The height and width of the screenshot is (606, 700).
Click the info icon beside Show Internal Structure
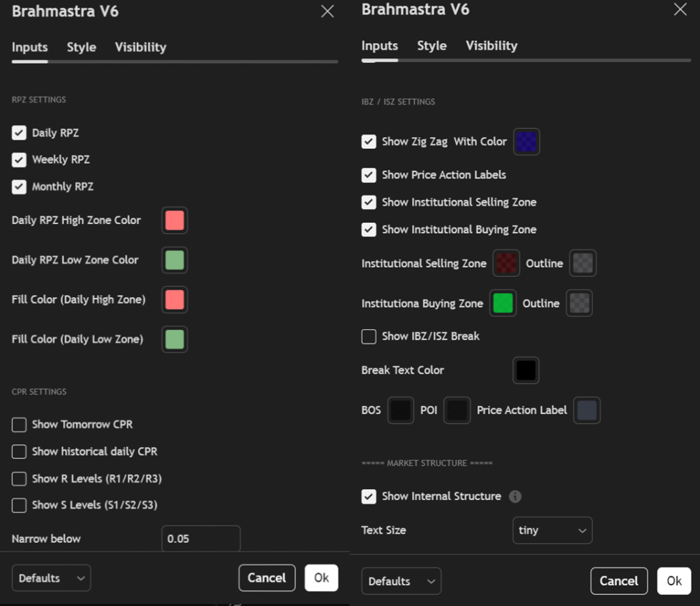[x=515, y=497]
